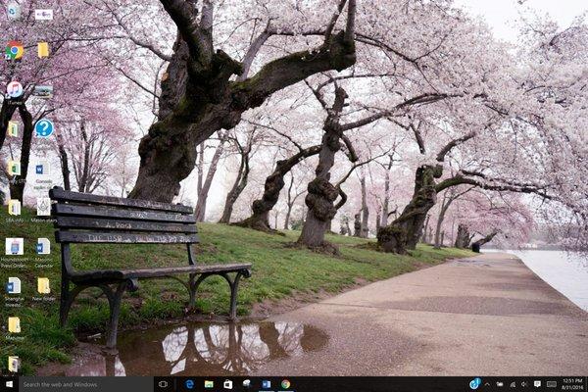Open the Houndsworth Press Orders document
The height and width of the screenshot is (392, 588).
(14, 247)
